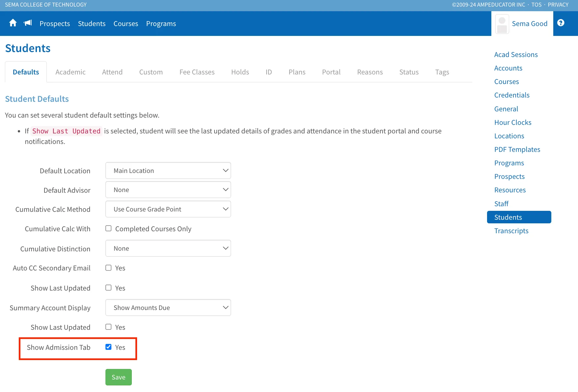This screenshot has height=392, width=578.
Task: Open Summary Account Display dropdown
Action: [168, 308]
